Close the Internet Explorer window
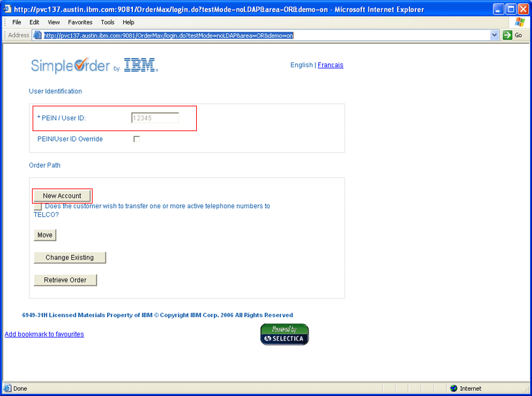 pyautogui.click(x=523, y=9)
